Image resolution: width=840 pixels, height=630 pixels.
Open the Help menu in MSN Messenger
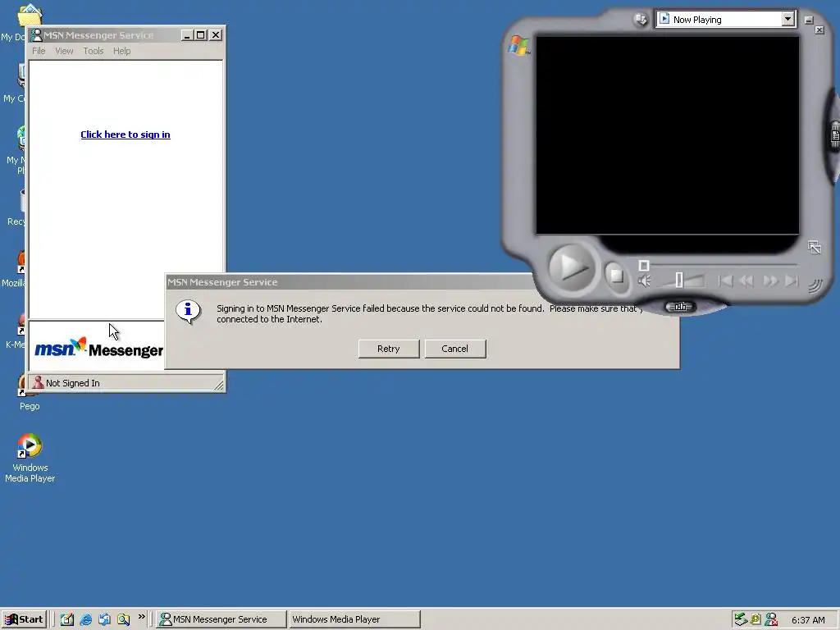point(121,51)
